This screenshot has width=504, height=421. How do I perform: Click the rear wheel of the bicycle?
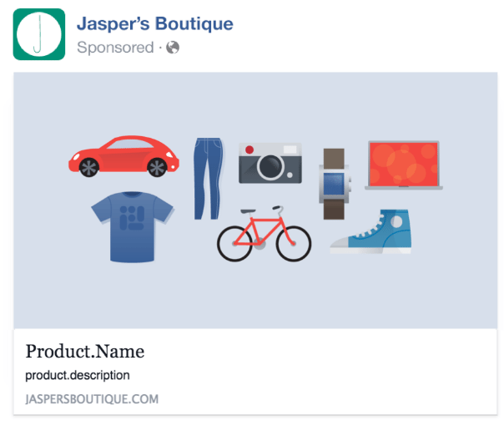(x=234, y=244)
